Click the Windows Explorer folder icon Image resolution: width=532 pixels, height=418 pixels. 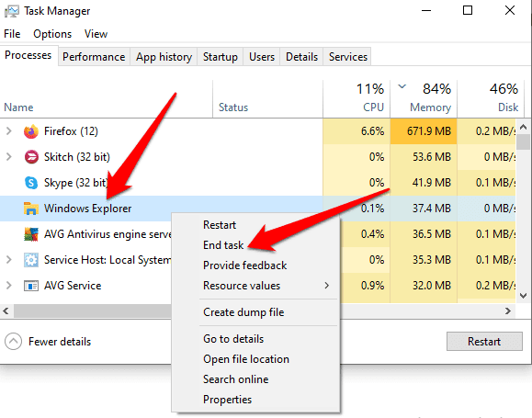(31, 209)
